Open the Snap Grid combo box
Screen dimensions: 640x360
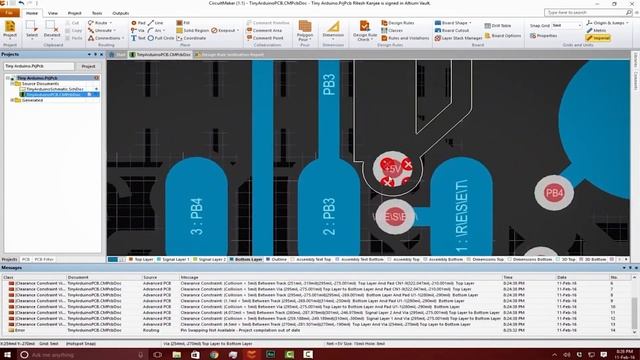coord(567,26)
